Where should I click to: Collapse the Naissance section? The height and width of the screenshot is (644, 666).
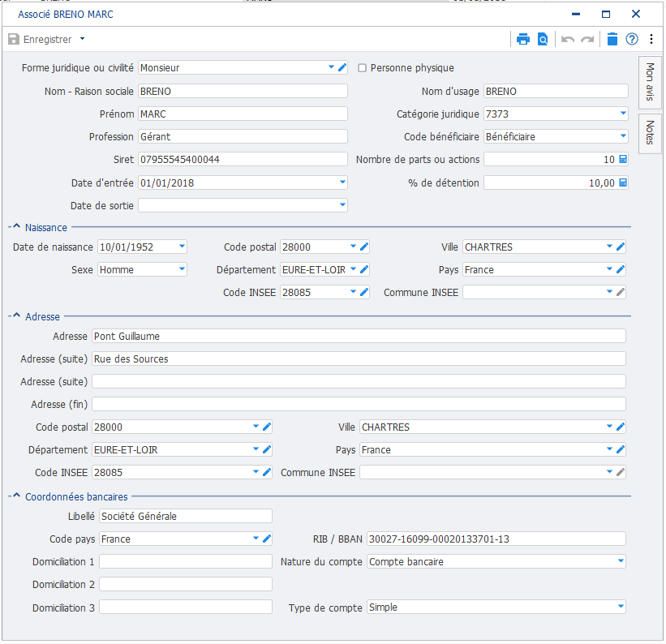[16, 228]
